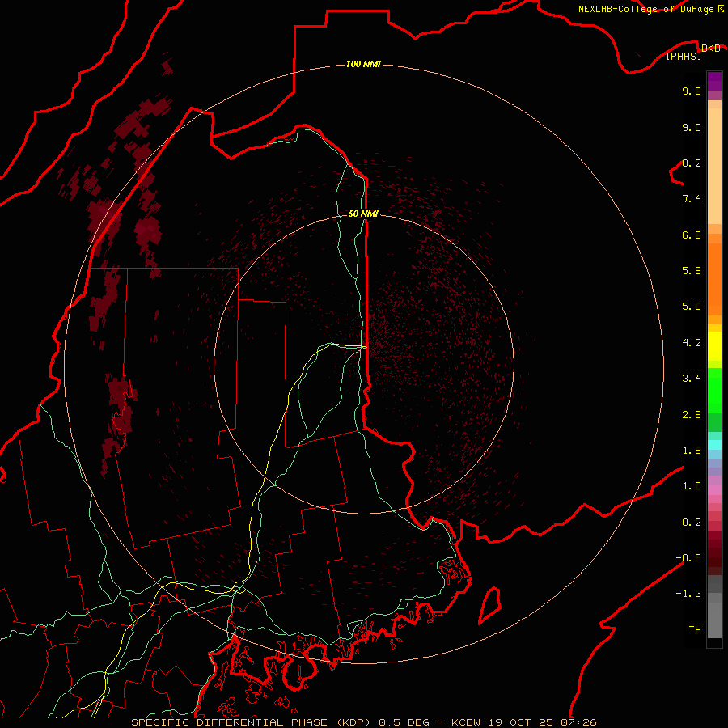Click the orange segment of the color bar
The image size is (728, 728).
714,279
